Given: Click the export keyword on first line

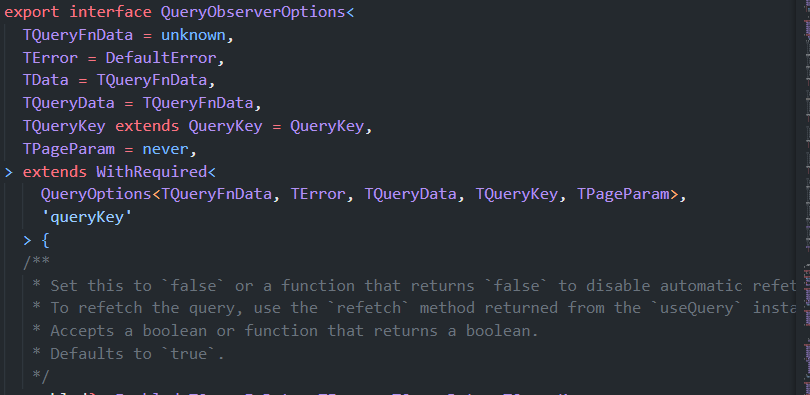Looking at the screenshot, I should [x=32, y=12].
